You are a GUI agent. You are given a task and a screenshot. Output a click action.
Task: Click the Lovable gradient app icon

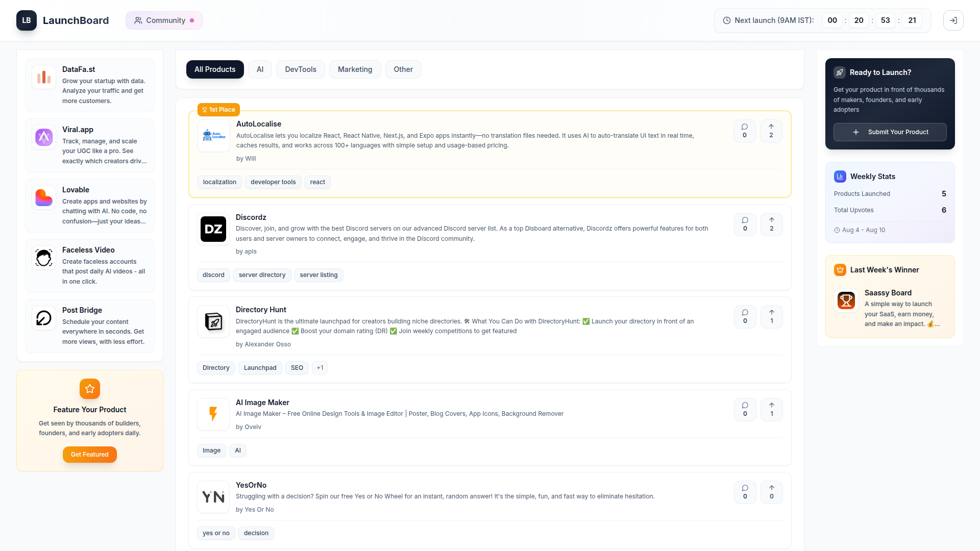[44, 197]
